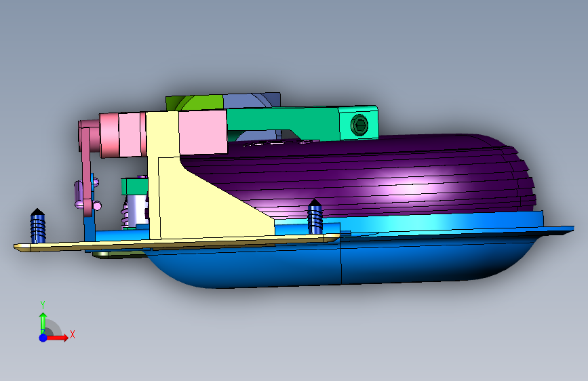Select the pink cylinder left of the cream bracket
The image size is (588, 381).
click(x=122, y=135)
